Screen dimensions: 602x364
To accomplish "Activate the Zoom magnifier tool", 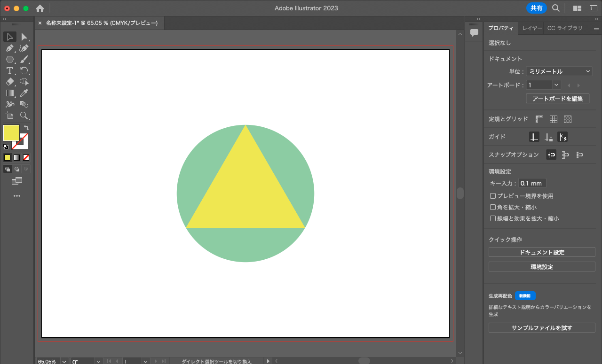I will (x=24, y=116).
